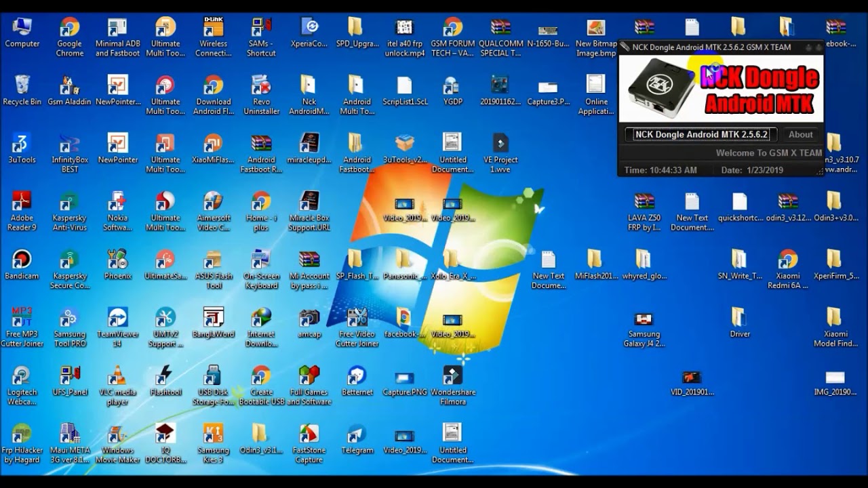This screenshot has width=868, height=488.
Task: Select the USB Disk Storage Format icon
Action: [x=214, y=386]
